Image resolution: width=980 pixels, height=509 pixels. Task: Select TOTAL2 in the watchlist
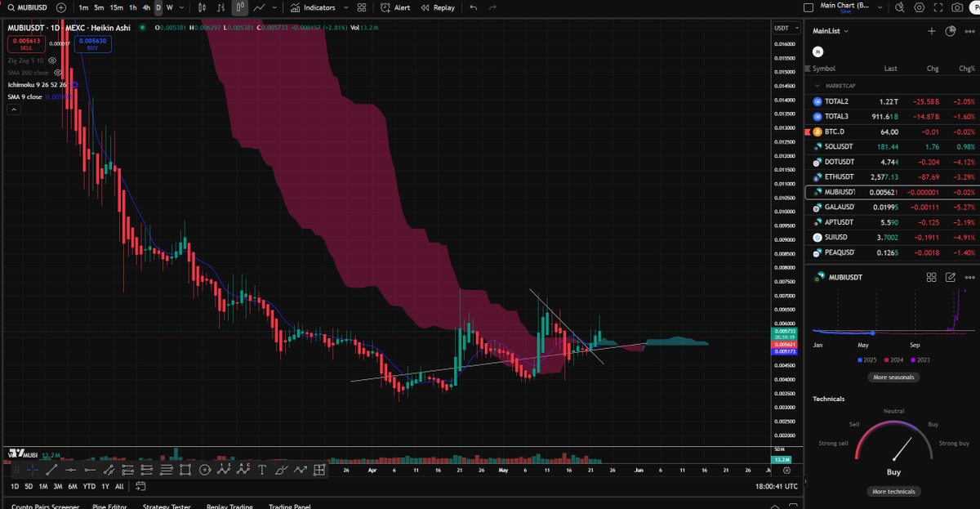892,101
